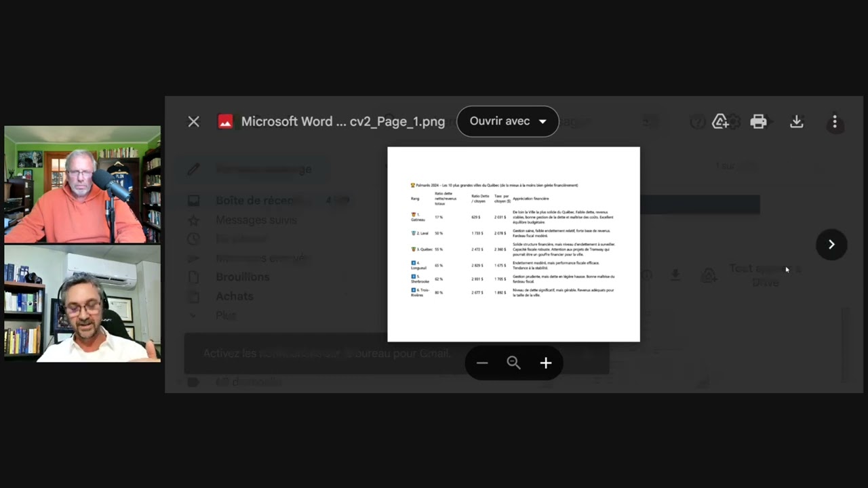Download the cv2_Page_1.png attachment
The image size is (868, 488).
click(796, 121)
